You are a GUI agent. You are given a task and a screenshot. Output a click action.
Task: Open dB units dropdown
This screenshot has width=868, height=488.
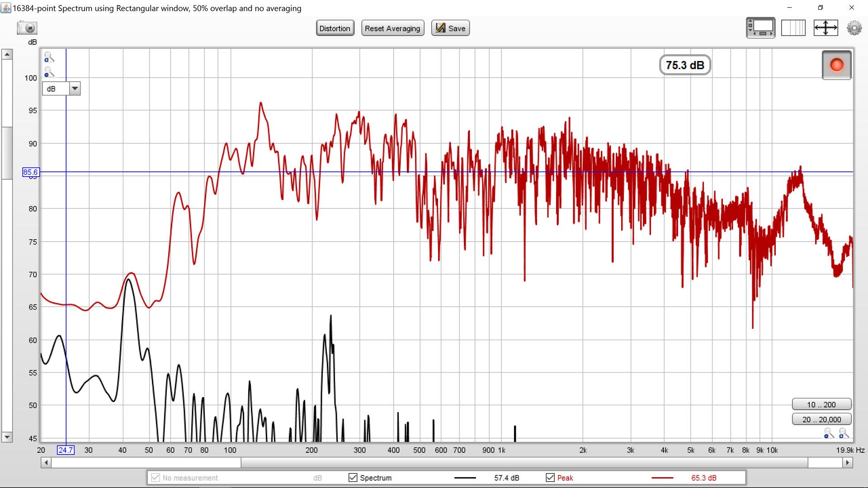point(61,89)
